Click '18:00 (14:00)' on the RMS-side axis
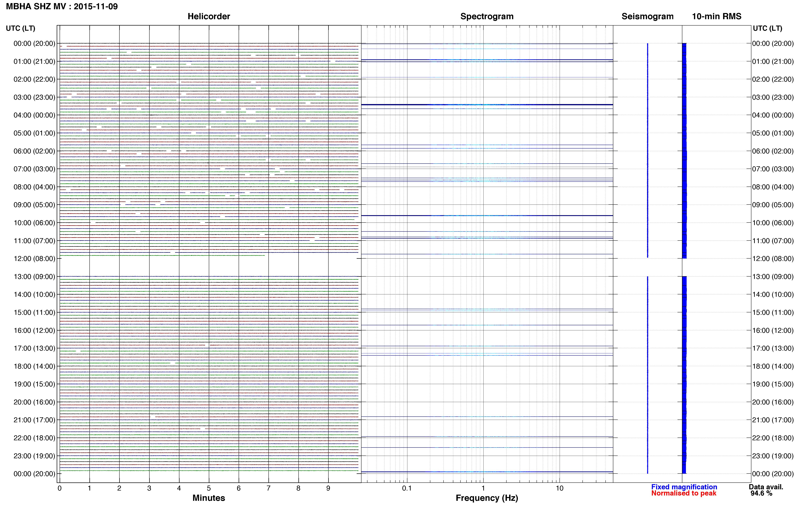The image size is (812, 508). coord(773,366)
